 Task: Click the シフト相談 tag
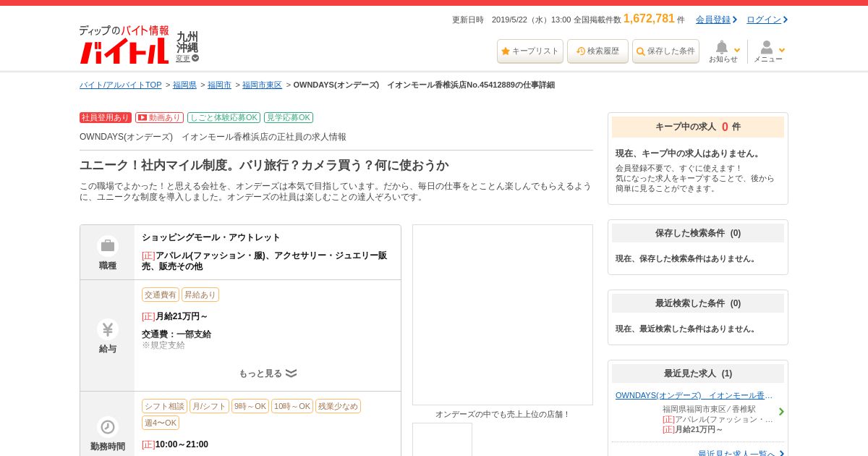(x=164, y=406)
